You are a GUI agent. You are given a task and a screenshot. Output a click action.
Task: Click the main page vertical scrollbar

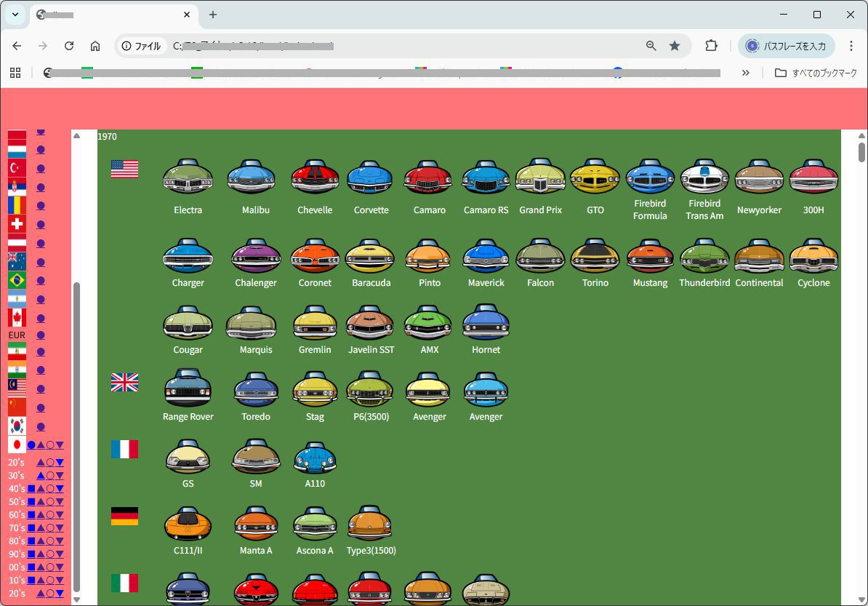coord(861,364)
